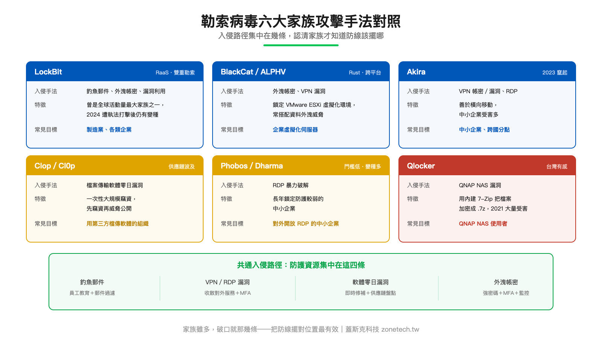This screenshot has width=602, height=364.
Task: Select the LockBit card heading
Action: (x=48, y=72)
